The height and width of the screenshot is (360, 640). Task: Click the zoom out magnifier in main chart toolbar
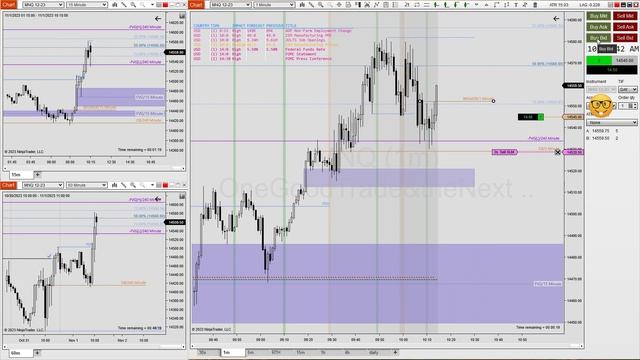330,4
